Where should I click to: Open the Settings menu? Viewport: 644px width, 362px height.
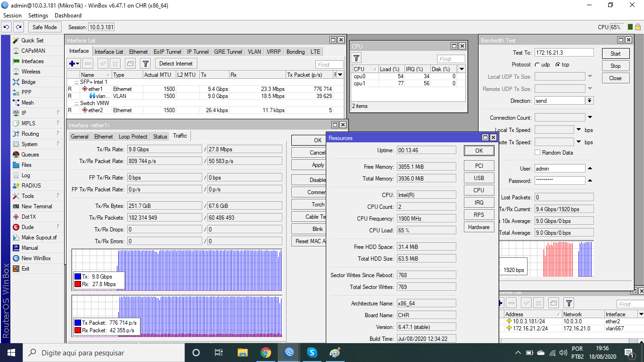point(38,16)
